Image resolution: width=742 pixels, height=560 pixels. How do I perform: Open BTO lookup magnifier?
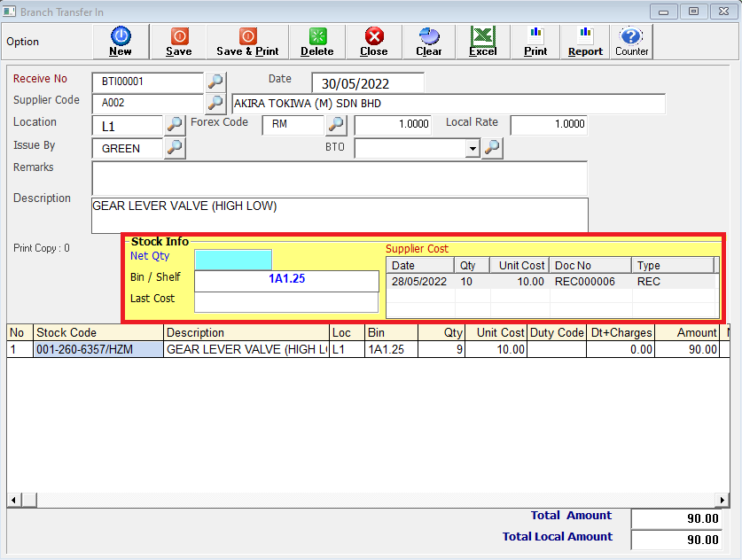click(x=492, y=148)
